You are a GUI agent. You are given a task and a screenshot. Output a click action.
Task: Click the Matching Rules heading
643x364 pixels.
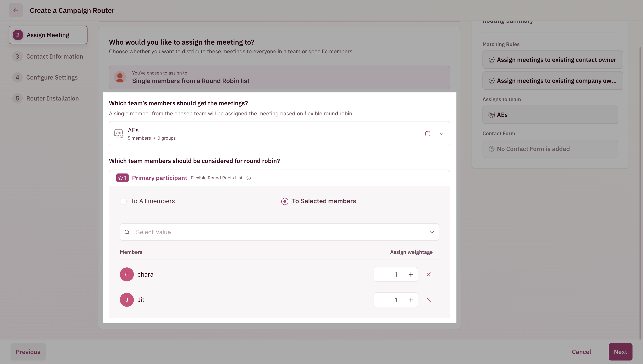coord(501,44)
